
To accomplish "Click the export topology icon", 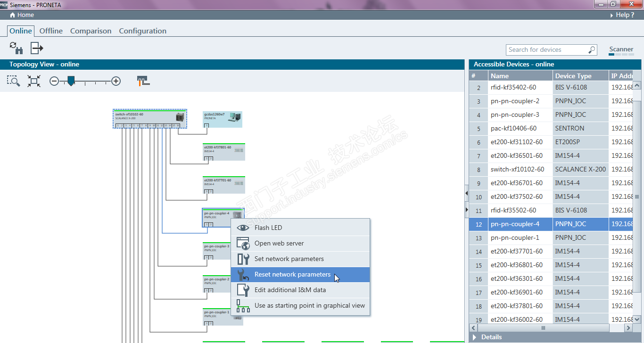I will pos(37,48).
